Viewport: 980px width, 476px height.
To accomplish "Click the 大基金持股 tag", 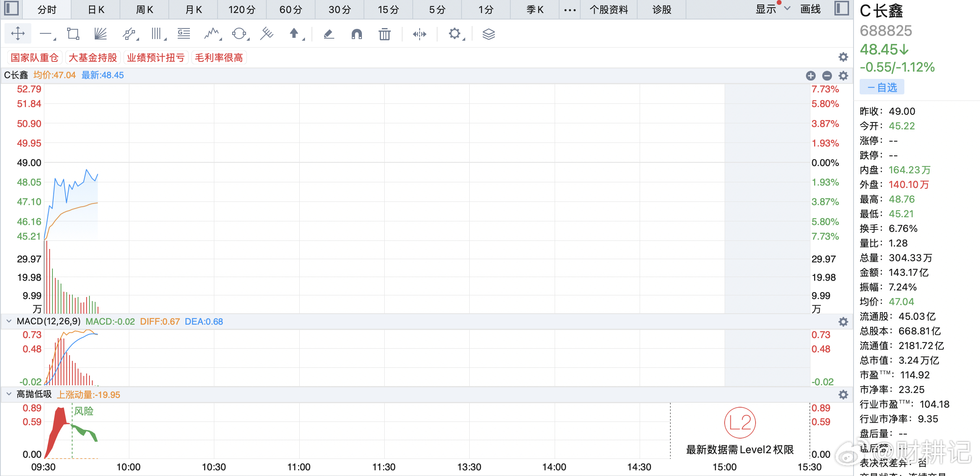I will (93, 58).
